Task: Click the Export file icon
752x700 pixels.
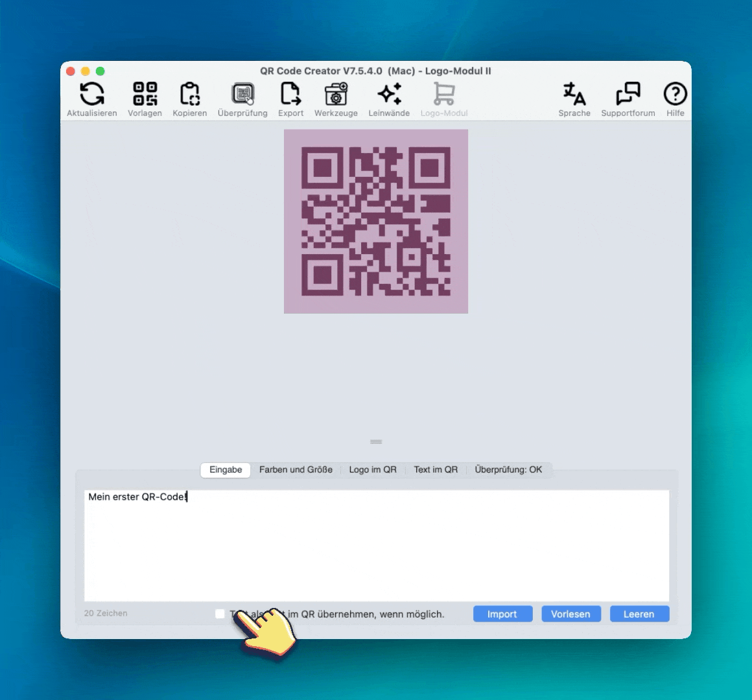Action: [x=290, y=95]
